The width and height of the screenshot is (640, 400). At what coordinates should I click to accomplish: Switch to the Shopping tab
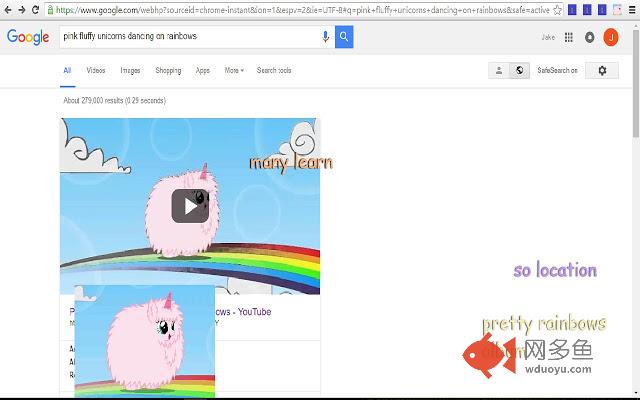(x=168, y=71)
